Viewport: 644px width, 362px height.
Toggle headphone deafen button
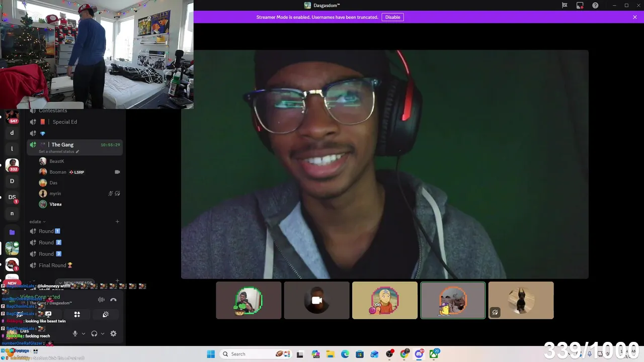pos(94,333)
